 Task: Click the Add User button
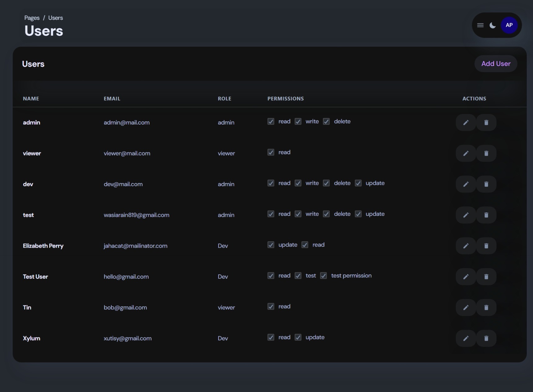click(x=496, y=64)
